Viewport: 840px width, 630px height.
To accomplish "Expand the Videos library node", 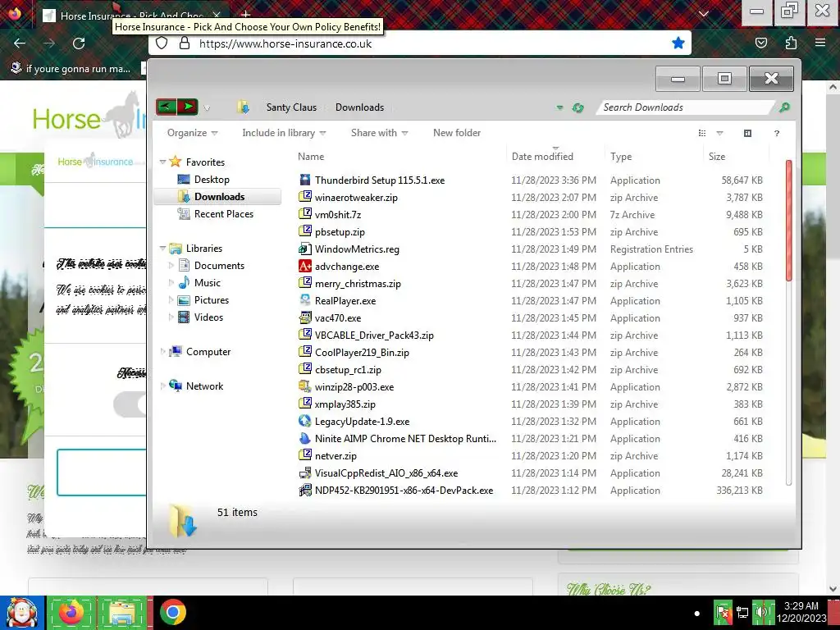I will 171,317.
